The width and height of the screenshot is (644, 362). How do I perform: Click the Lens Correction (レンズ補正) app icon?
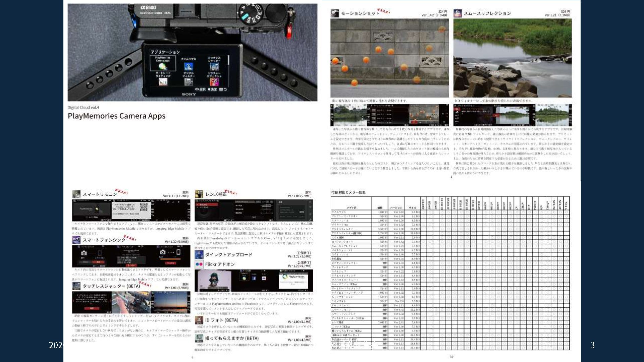(x=199, y=194)
